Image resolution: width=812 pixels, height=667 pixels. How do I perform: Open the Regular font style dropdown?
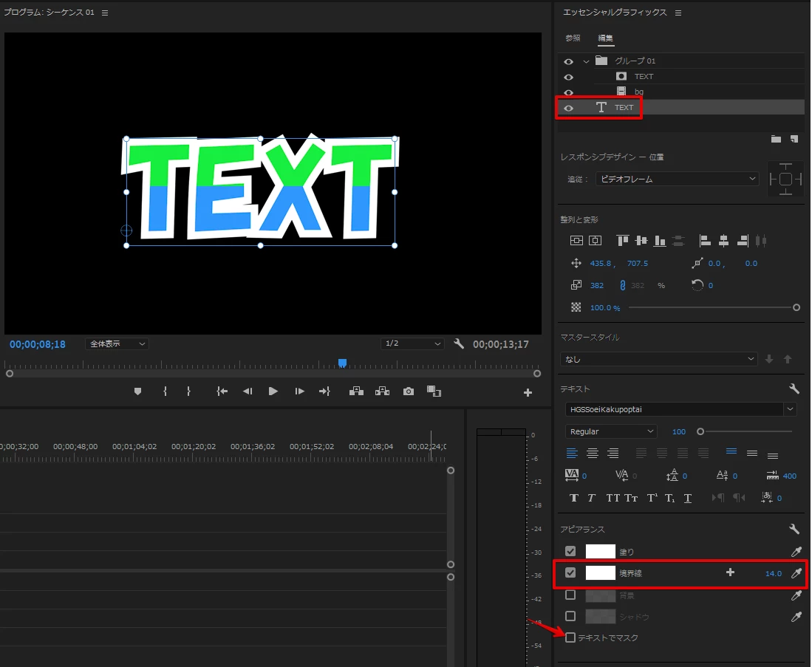[611, 431]
